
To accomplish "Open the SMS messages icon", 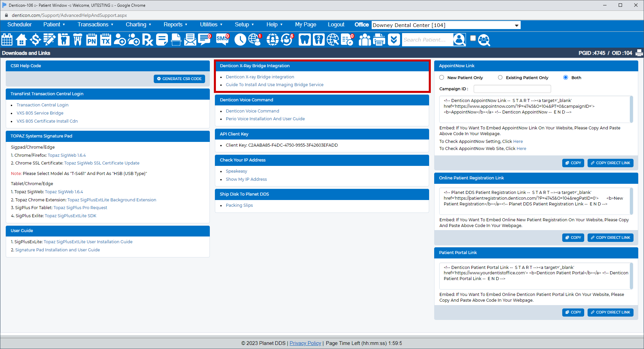I will 223,40.
